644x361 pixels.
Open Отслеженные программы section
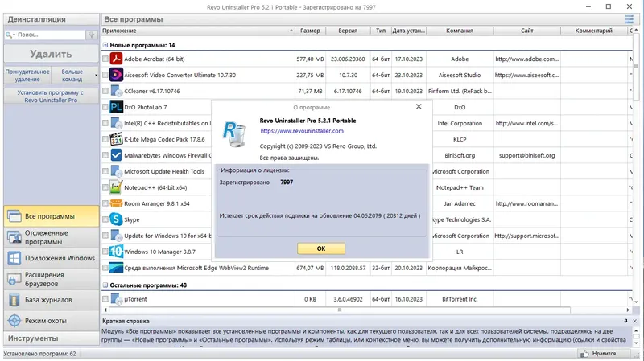tap(52, 237)
